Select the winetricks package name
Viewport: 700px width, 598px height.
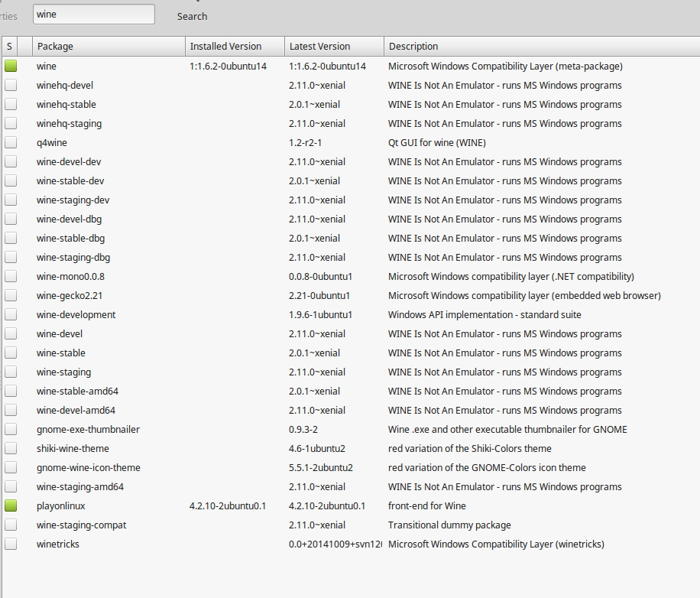(57, 544)
